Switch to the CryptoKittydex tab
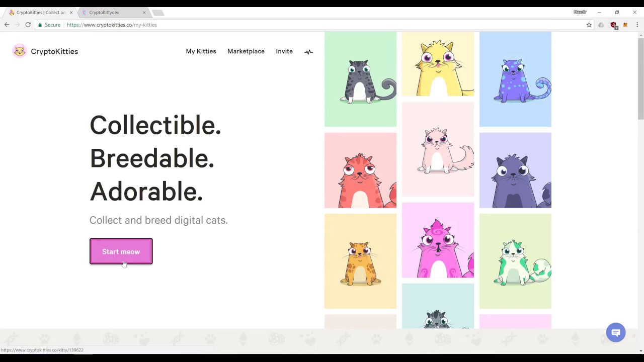The height and width of the screenshot is (362, 644). (113, 13)
